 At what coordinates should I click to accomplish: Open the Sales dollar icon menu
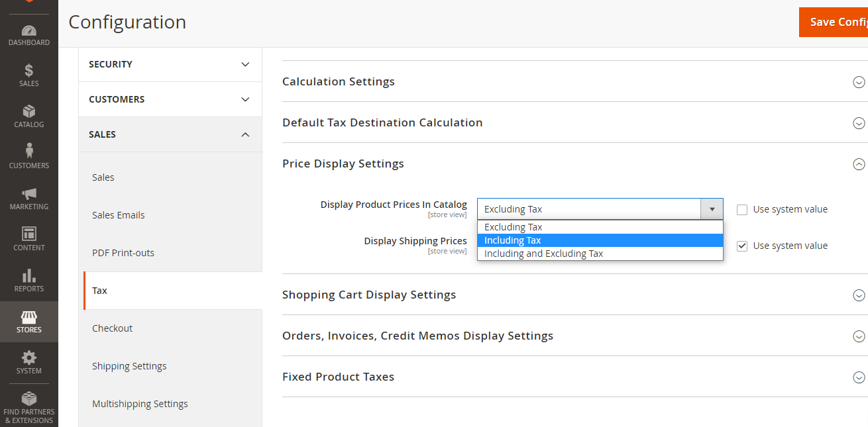28,71
